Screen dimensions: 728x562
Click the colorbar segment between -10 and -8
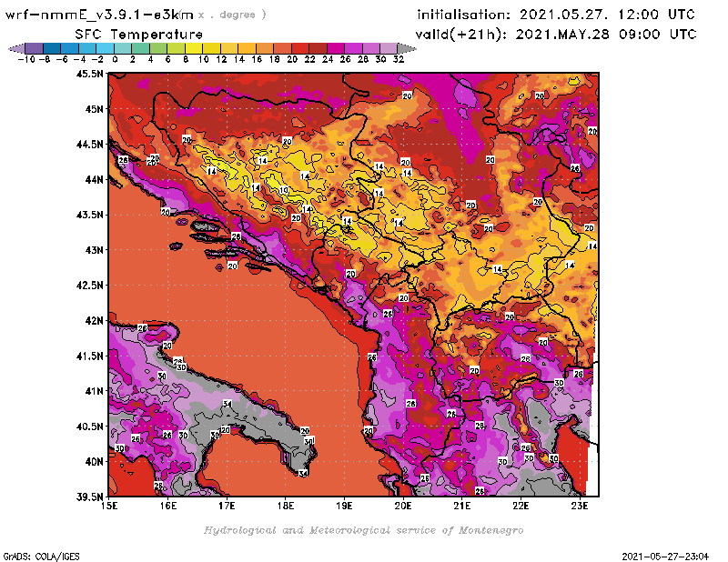point(34,48)
